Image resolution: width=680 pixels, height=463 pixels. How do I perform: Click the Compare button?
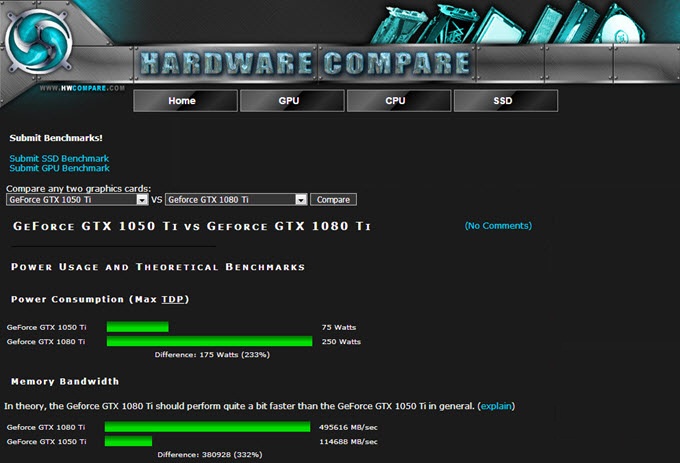click(333, 199)
